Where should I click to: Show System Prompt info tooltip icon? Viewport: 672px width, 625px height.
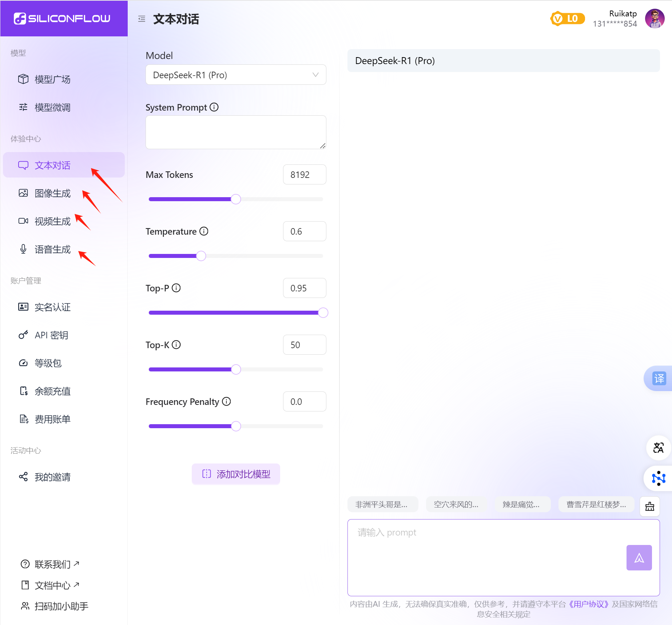click(214, 107)
